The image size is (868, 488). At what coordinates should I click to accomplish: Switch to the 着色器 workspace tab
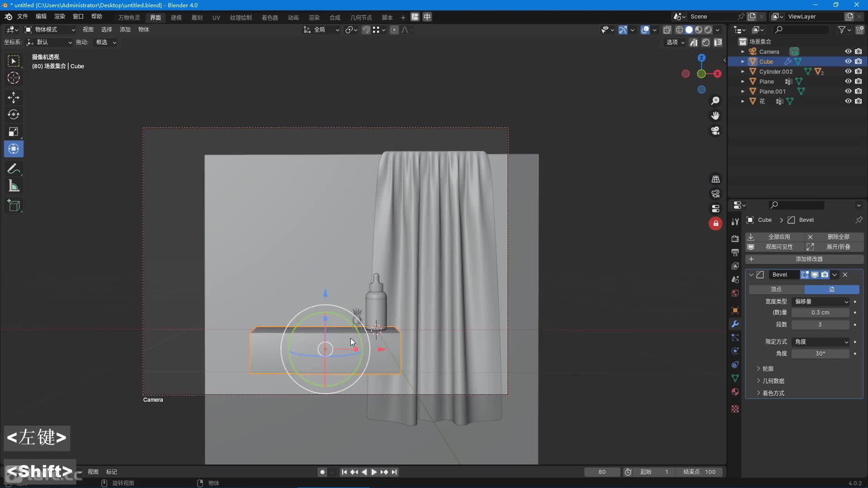tap(270, 18)
